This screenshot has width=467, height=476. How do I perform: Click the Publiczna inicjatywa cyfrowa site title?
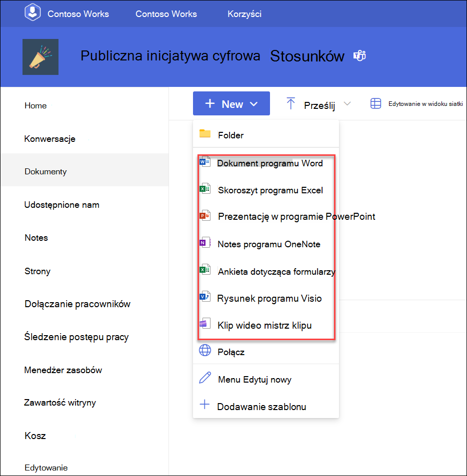[170, 56]
